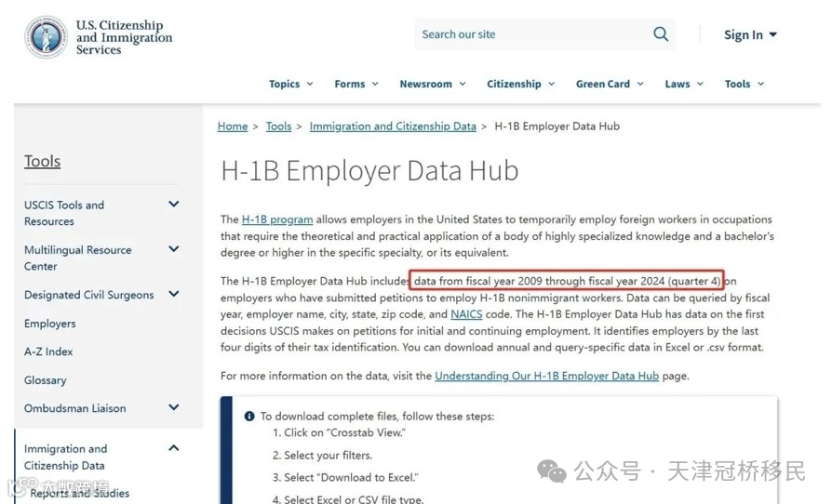Open USCIS Tools and Resources sidebar item

(x=64, y=213)
